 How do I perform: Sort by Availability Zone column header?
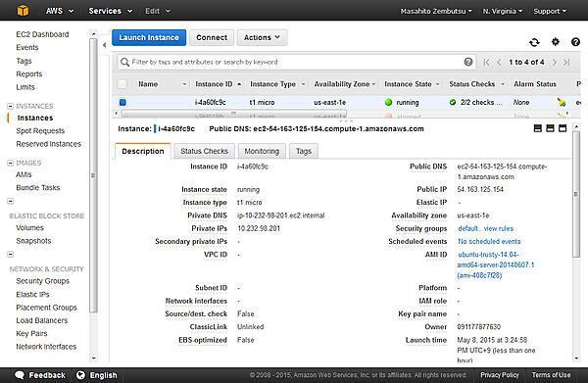click(x=344, y=84)
